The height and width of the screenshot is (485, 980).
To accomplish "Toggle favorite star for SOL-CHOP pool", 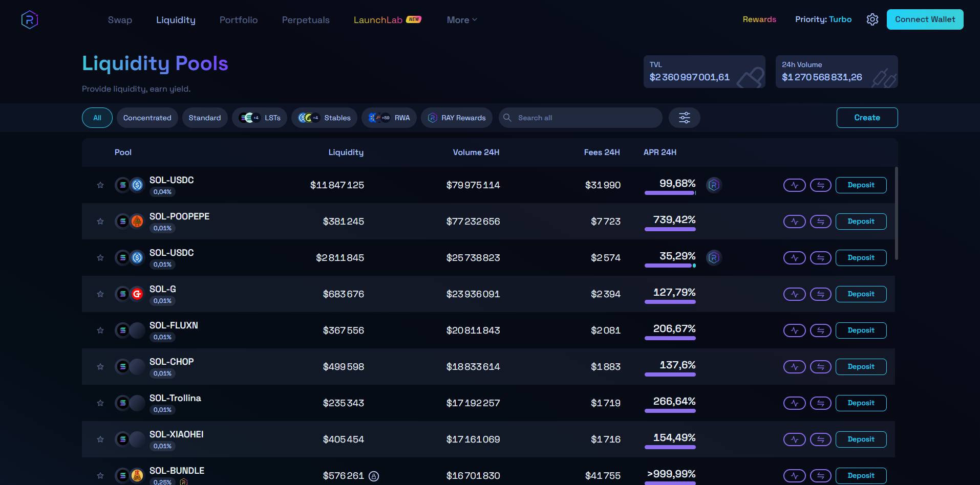I will [100, 367].
